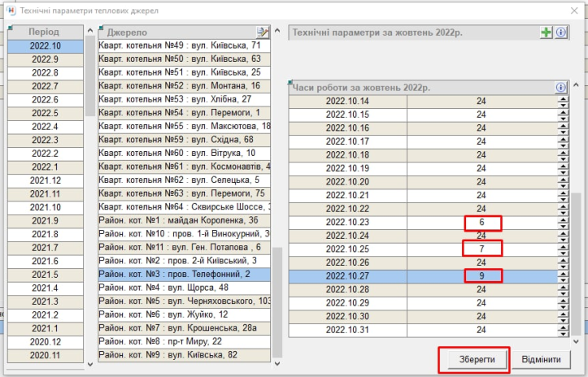Screen dimensions: 588x377
Task: Click hours value field for 2022.10.23
Action: tap(482, 223)
